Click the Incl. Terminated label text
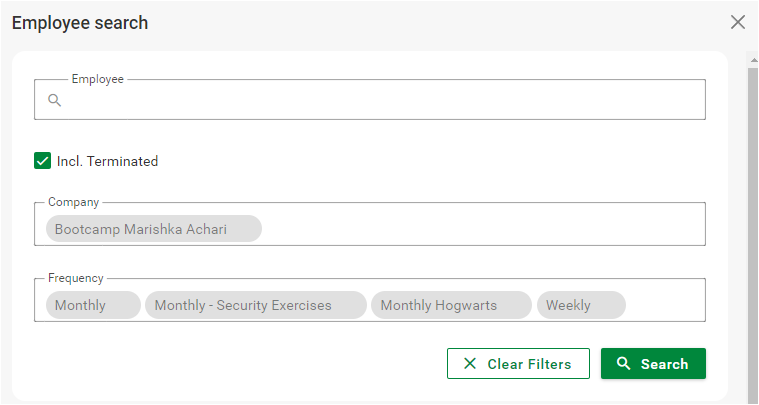 tap(107, 161)
